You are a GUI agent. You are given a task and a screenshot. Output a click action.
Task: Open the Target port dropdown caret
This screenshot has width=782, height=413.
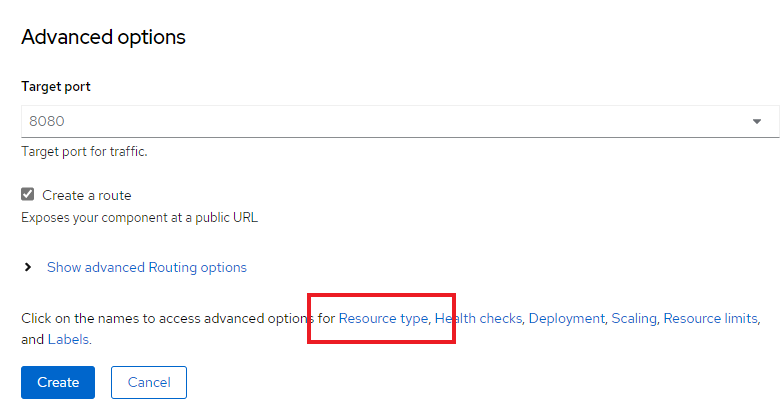pyautogui.click(x=757, y=121)
